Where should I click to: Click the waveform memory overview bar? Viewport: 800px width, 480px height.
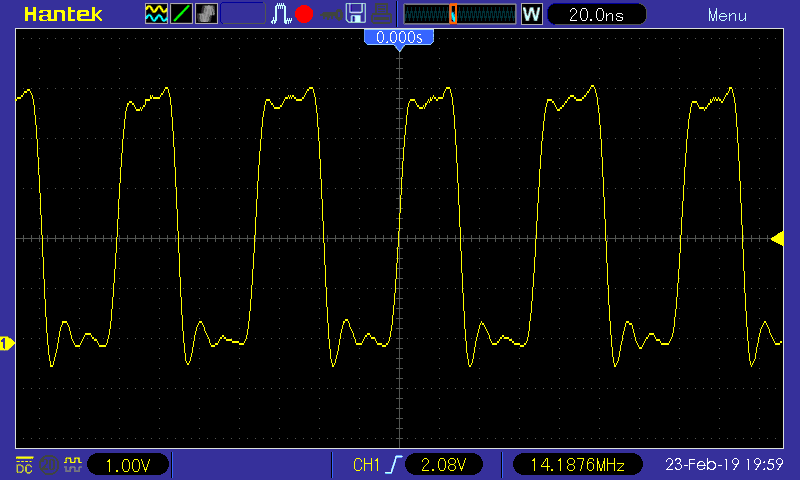pyautogui.click(x=459, y=14)
